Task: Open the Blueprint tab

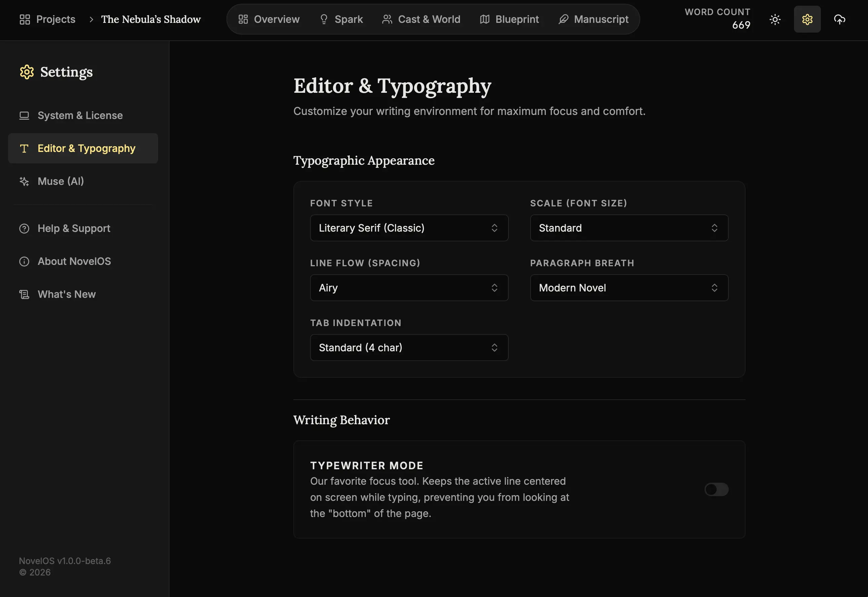Action: click(509, 19)
